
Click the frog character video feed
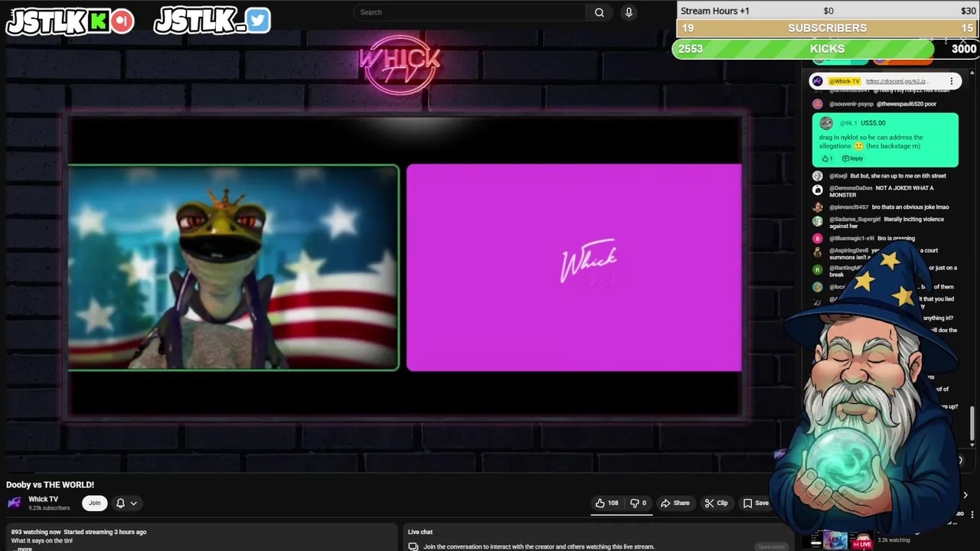tap(234, 268)
